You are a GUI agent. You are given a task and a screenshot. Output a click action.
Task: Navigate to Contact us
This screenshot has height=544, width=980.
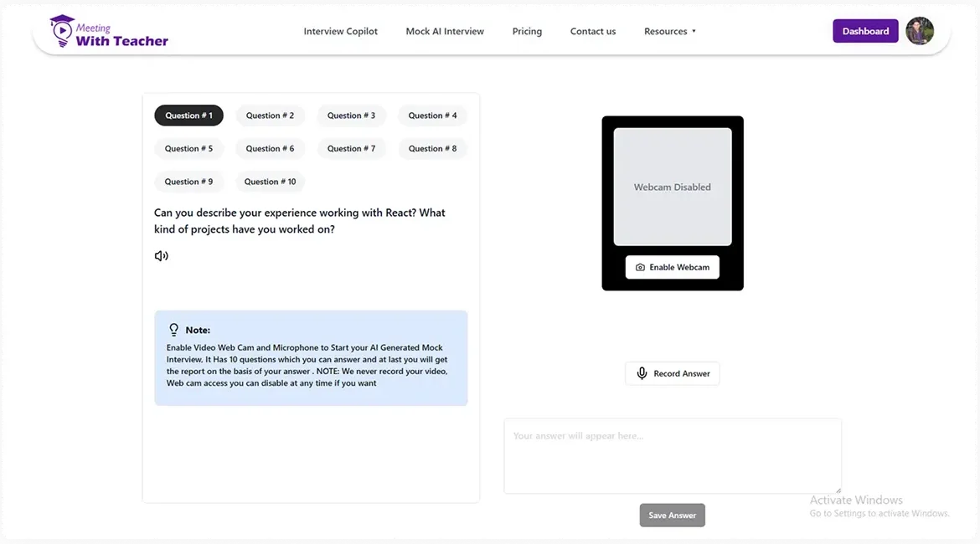(593, 32)
